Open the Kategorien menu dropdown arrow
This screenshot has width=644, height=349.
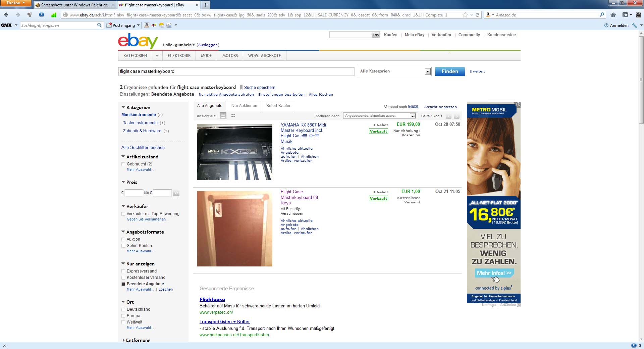[x=157, y=56]
